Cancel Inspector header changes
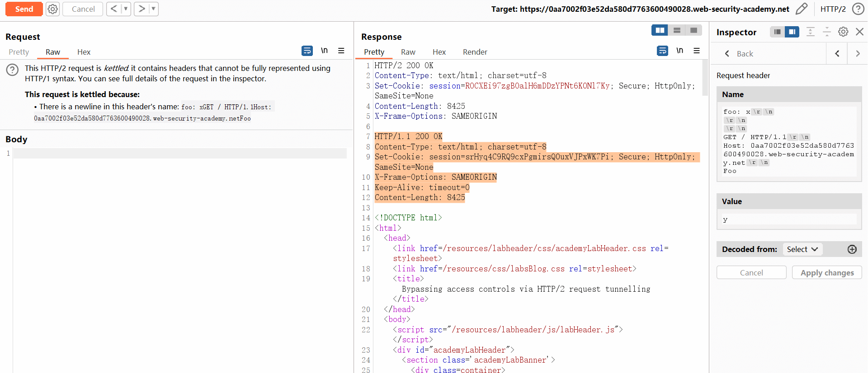 751,273
